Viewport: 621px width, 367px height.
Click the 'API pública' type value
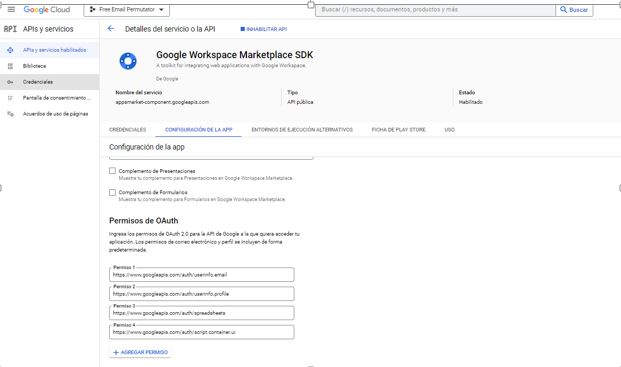coord(300,102)
